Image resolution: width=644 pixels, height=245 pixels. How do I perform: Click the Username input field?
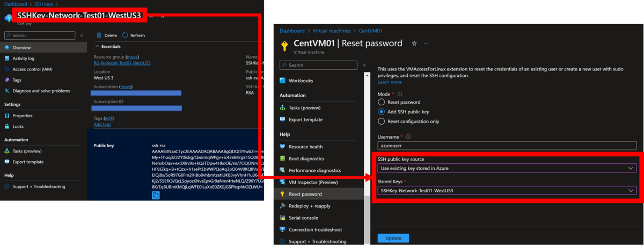(507, 146)
